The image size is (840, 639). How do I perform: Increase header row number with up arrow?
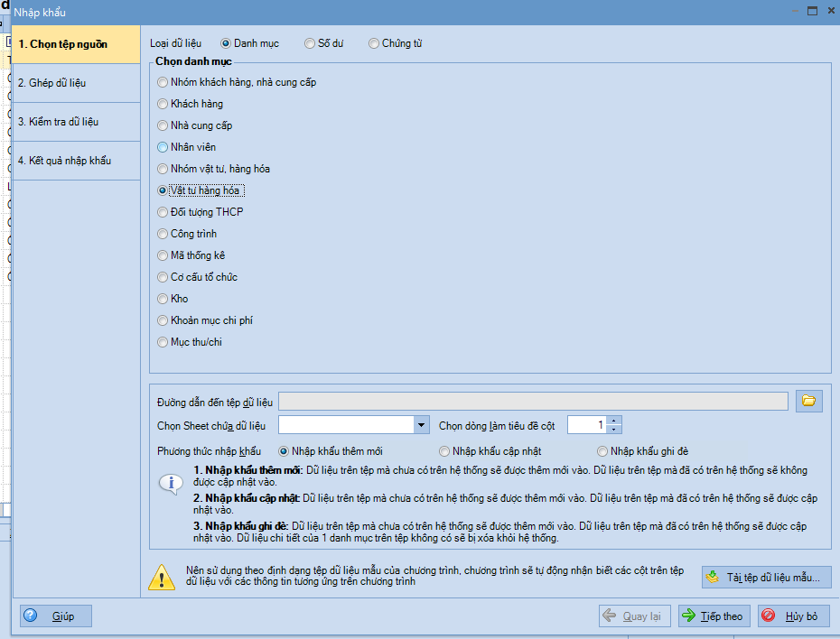(x=614, y=421)
